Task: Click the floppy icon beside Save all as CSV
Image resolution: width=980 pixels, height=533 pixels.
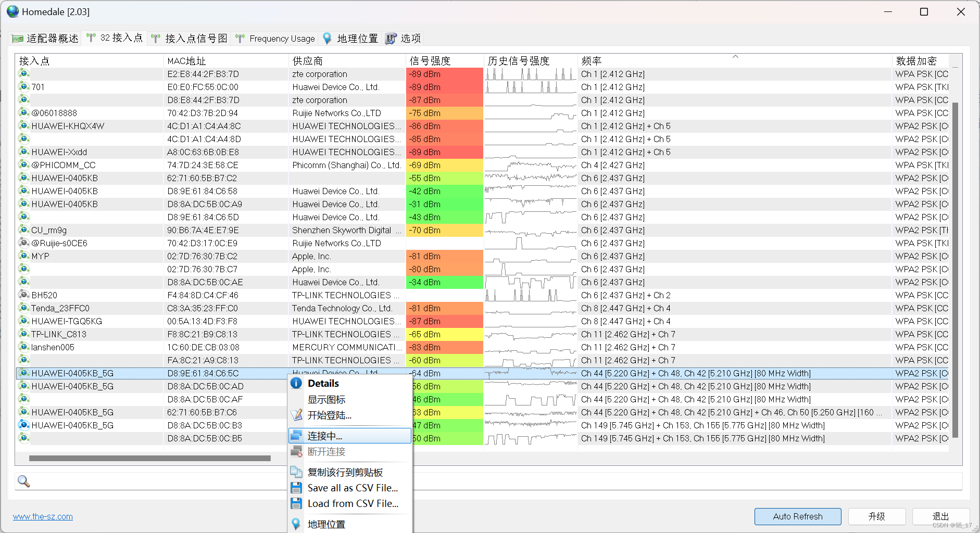Action: 296,488
